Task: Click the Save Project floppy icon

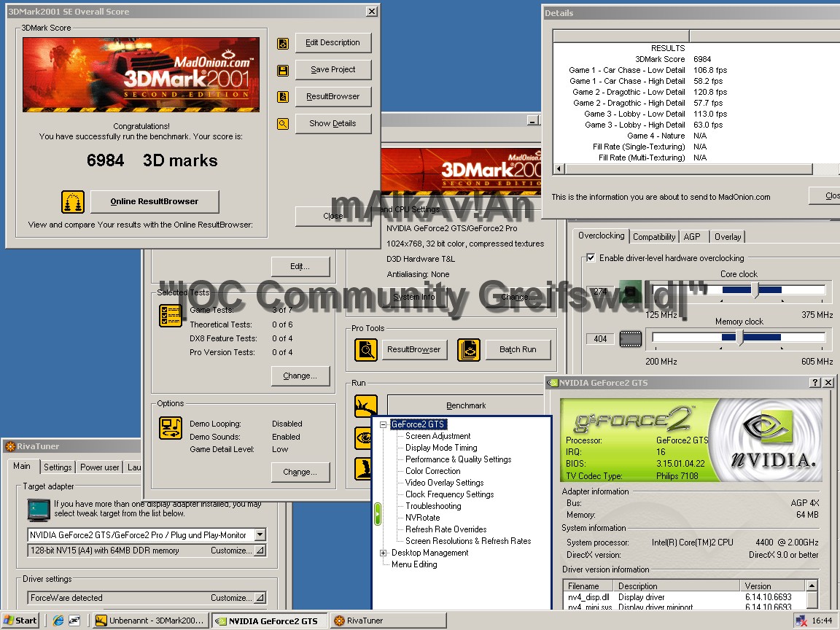Action: (283, 70)
